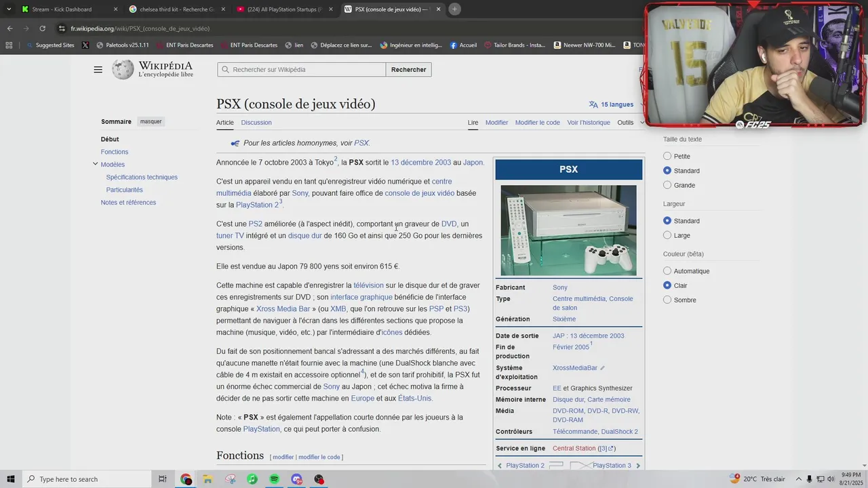Select the Clair color mode
The height and width of the screenshot is (488, 868).
coord(667,285)
